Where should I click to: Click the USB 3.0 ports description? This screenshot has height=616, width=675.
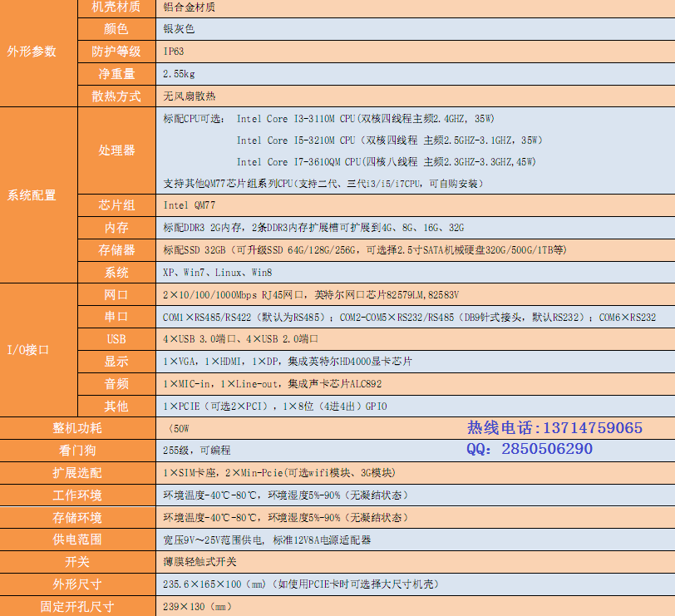(x=241, y=339)
